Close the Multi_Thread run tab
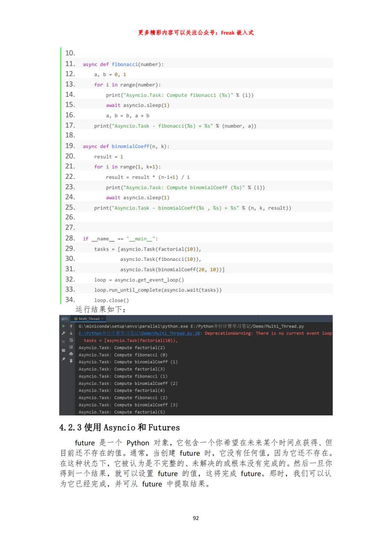 102,319
